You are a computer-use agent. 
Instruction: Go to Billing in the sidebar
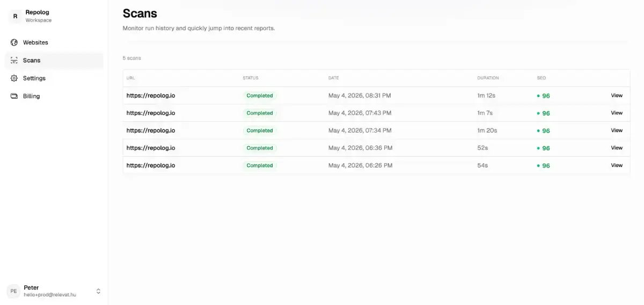[54, 96]
